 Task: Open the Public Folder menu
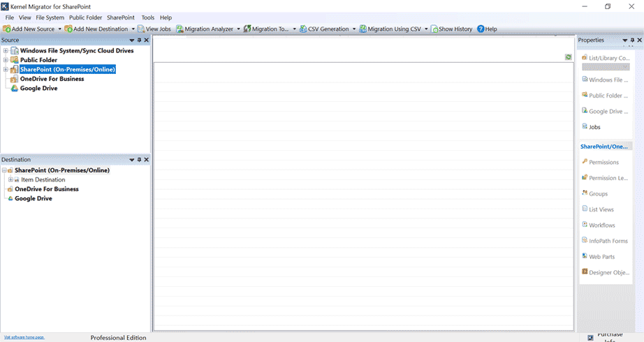click(x=85, y=17)
